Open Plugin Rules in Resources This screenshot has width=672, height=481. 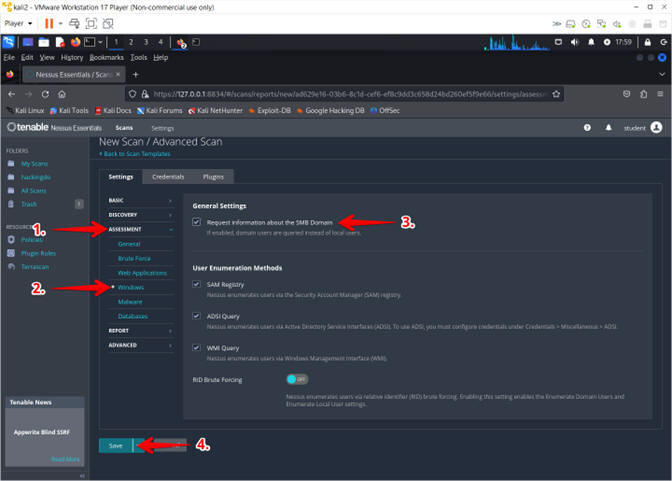(38, 253)
